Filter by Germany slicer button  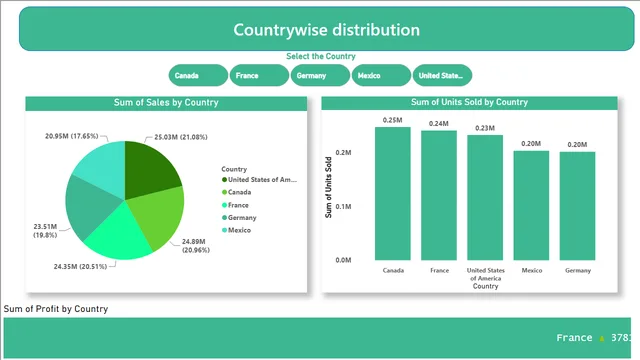point(320,76)
